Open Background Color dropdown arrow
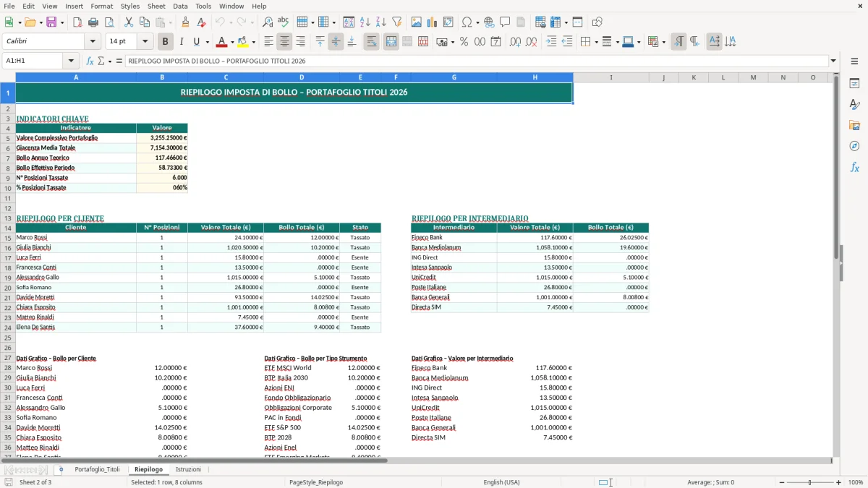The image size is (868, 488). click(254, 42)
